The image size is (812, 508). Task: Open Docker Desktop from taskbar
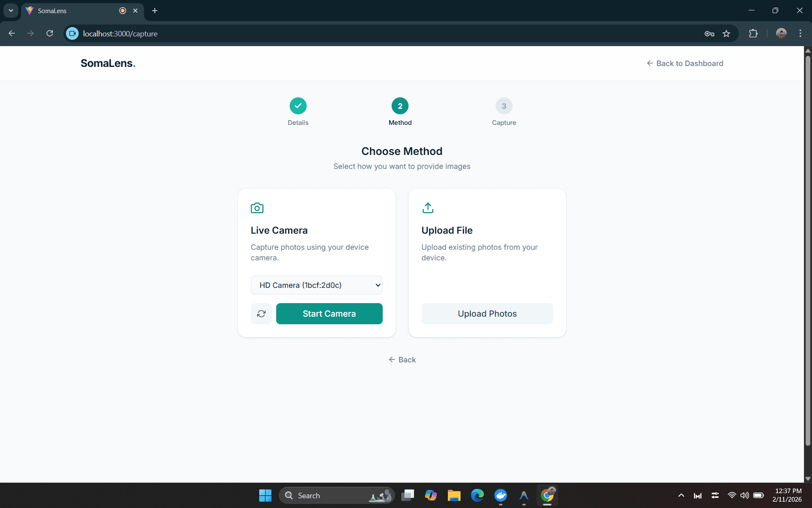(x=501, y=495)
